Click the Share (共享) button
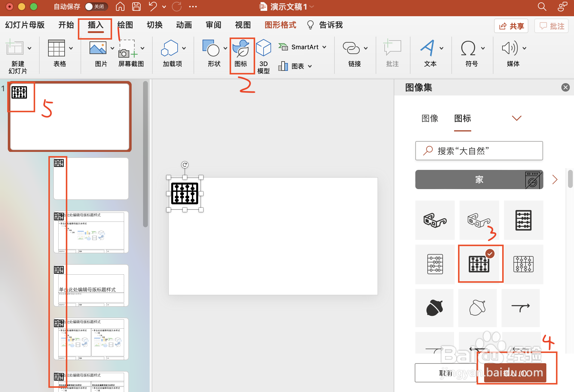Viewport: 574px width, 392px height. click(511, 26)
